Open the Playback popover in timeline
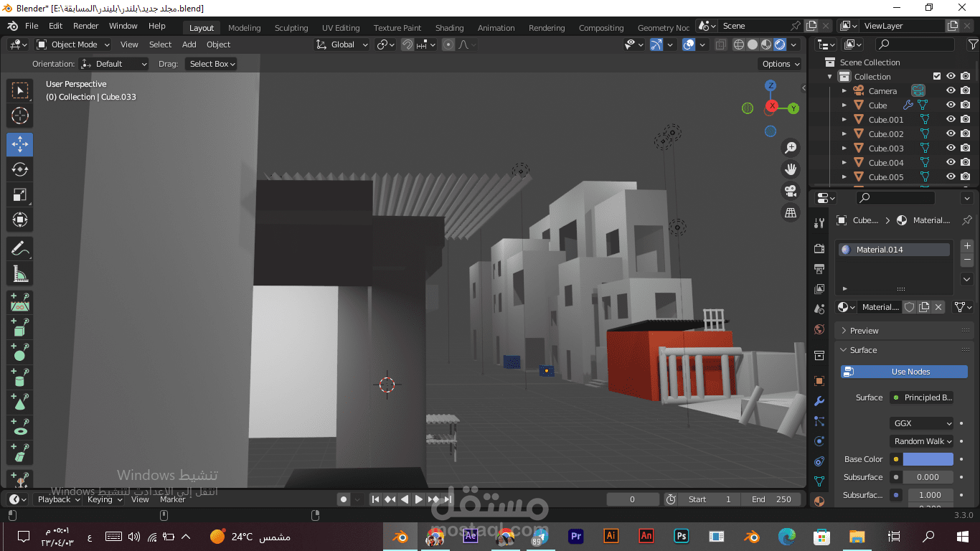Viewport: 980px width, 551px height. (x=57, y=499)
